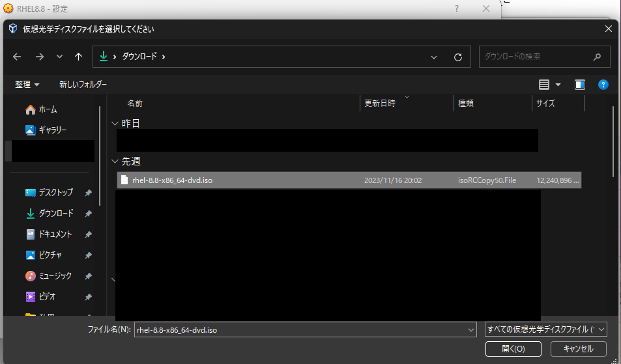Open すべての仮想光学ディスクファイル filter dropdown

pyautogui.click(x=546, y=329)
